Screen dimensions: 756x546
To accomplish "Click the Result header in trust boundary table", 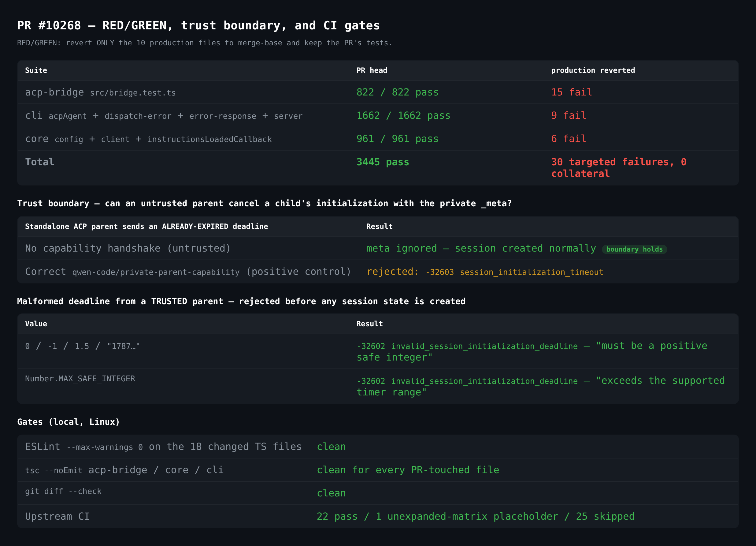I will (379, 226).
